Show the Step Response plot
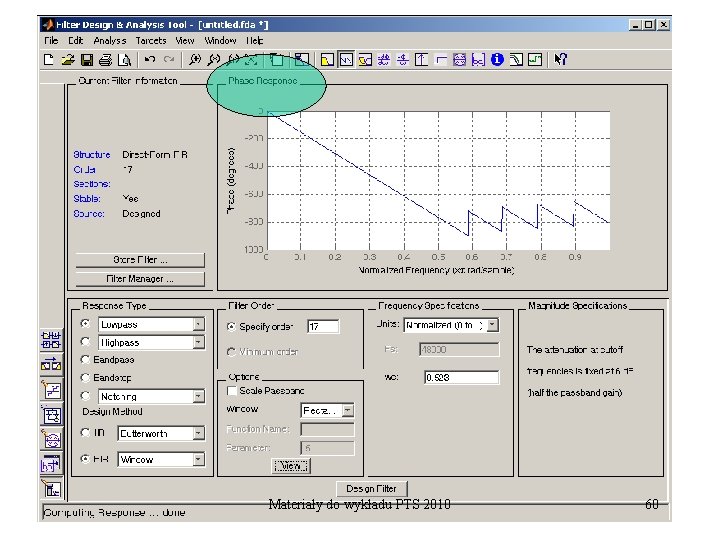This screenshot has height=540, width=720. tap(440, 60)
